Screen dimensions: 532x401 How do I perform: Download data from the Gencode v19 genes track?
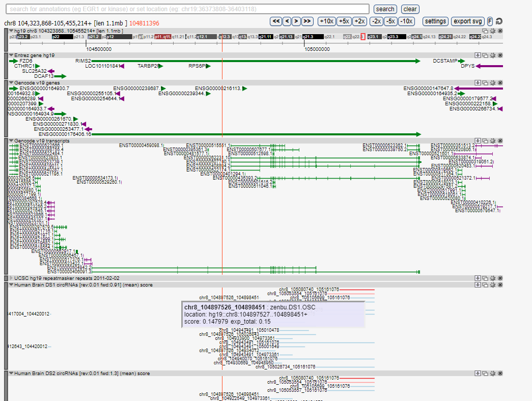coord(478,82)
